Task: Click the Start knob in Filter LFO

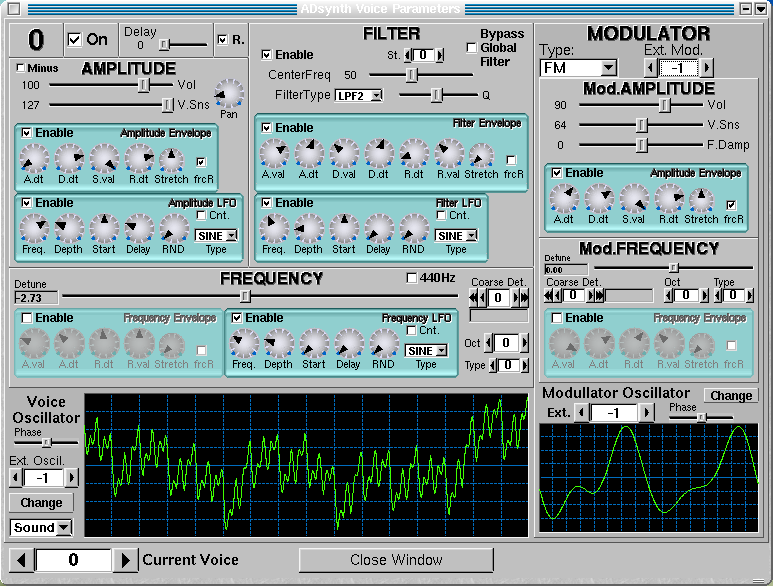Action: 344,228
